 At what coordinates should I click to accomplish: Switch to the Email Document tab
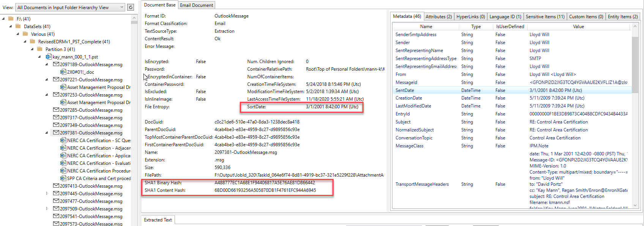tap(196, 5)
